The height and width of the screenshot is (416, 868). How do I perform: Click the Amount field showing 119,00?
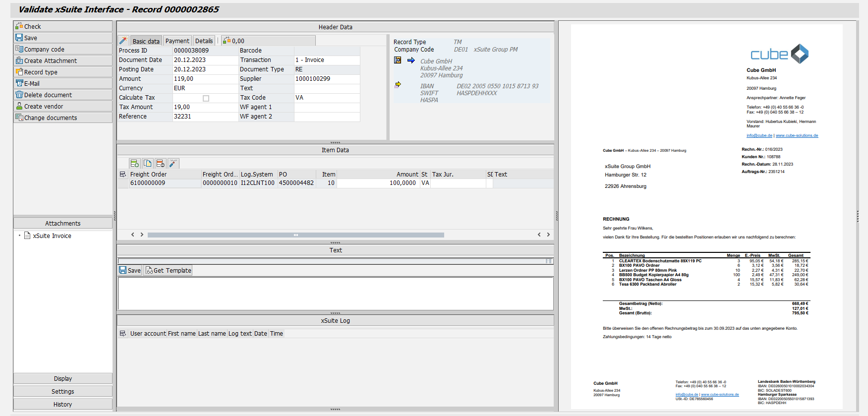tap(205, 79)
